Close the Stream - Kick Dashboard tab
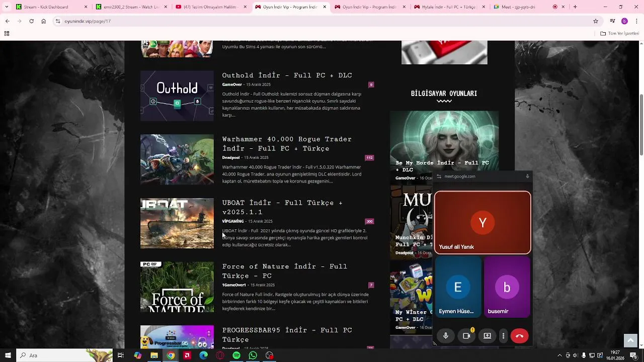Screen dimensions: 644x362 tap(86, 7)
